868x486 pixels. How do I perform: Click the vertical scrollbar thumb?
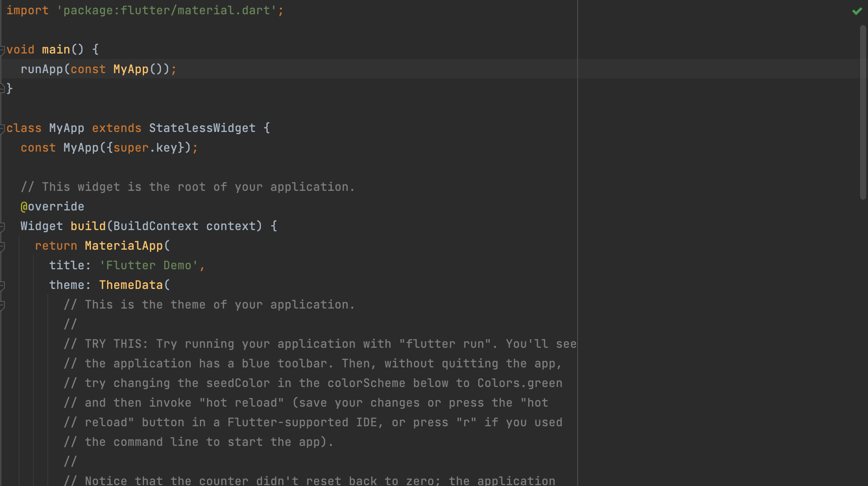[x=863, y=111]
